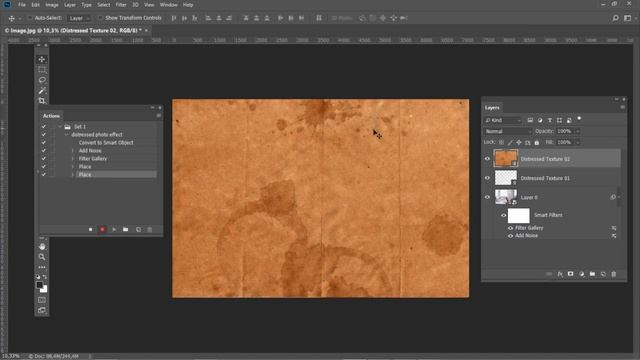Select the Magic Wand tool
The width and height of the screenshot is (640, 360).
(x=42, y=90)
